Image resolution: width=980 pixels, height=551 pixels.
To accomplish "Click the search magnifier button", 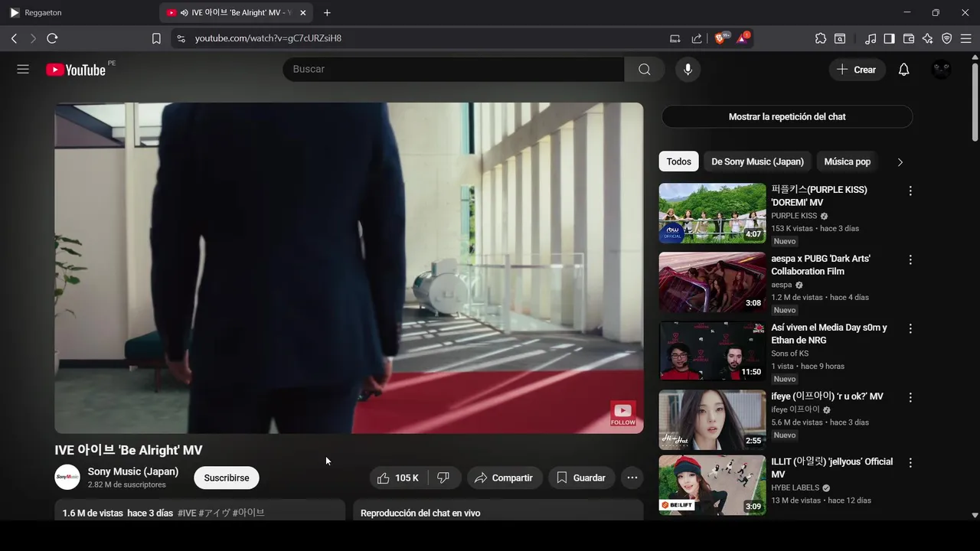I will click(x=645, y=69).
